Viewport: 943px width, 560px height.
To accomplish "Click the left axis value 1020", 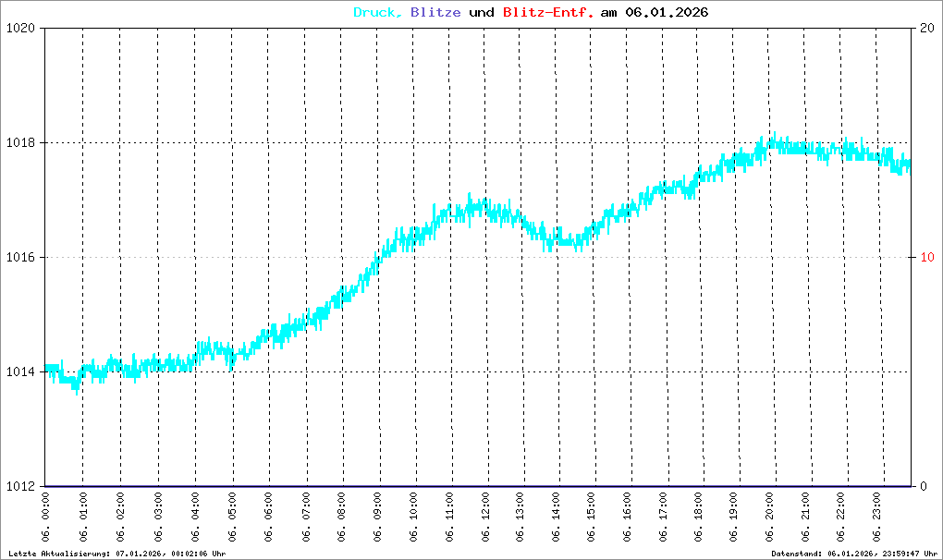I will tap(20, 29).
